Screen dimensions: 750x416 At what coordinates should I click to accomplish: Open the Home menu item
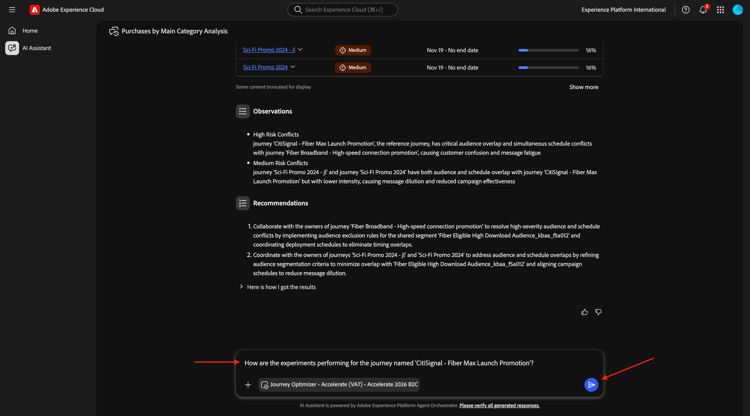[x=30, y=31]
